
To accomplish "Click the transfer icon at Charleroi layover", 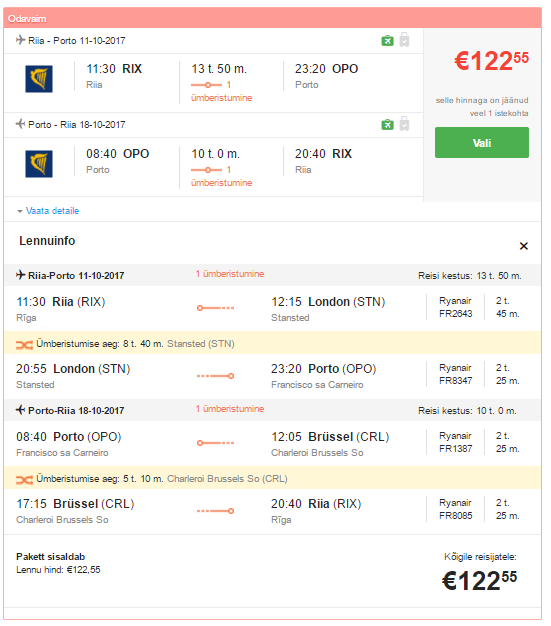I will click(x=24, y=479).
